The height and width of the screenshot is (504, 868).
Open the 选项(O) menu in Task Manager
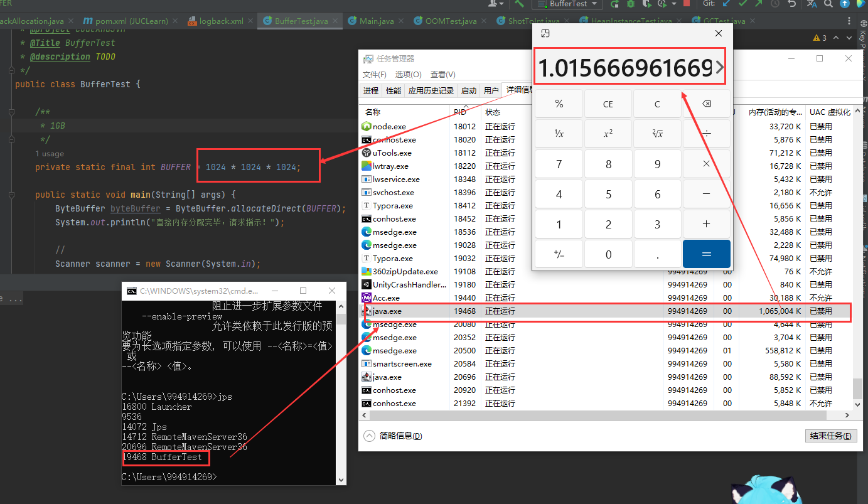click(x=408, y=74)
